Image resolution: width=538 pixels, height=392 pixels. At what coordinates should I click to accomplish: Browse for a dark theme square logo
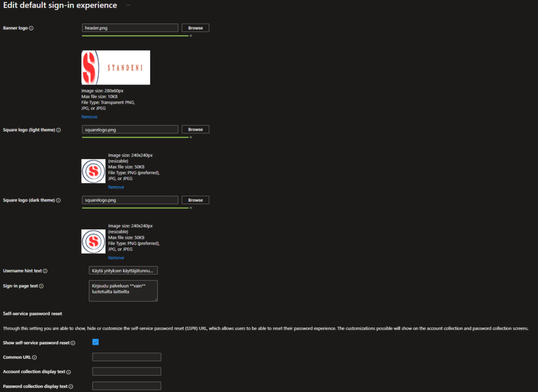(x=195, y=200)
